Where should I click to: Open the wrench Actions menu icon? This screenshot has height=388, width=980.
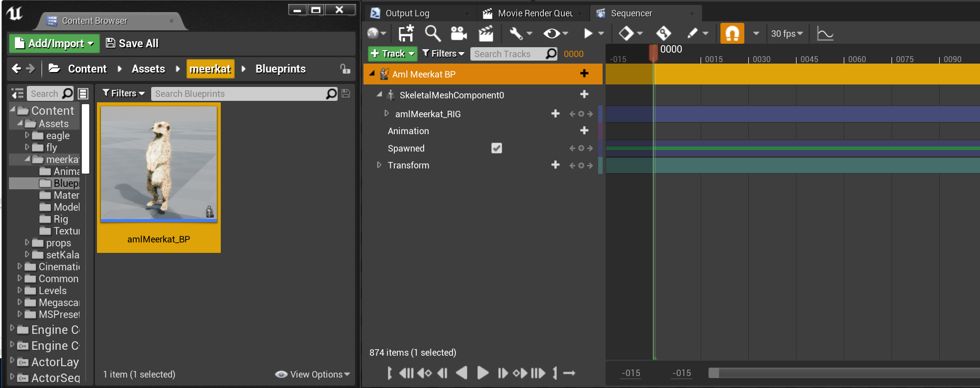[x=521, y=33]
